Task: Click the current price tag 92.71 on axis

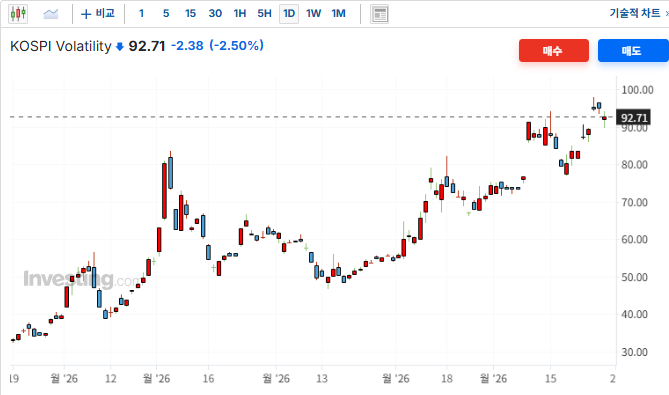Action: tap(634, 118)
